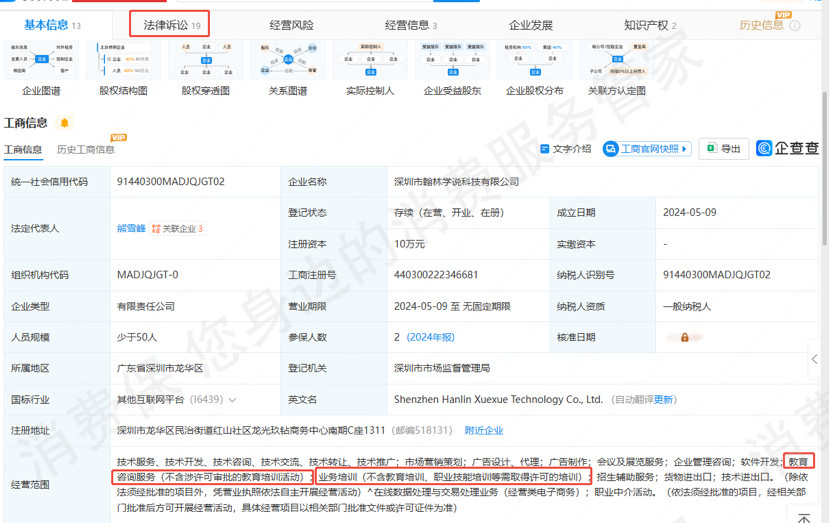
Task: Click the lock icon in 核准日期 row
Action: 684,337
